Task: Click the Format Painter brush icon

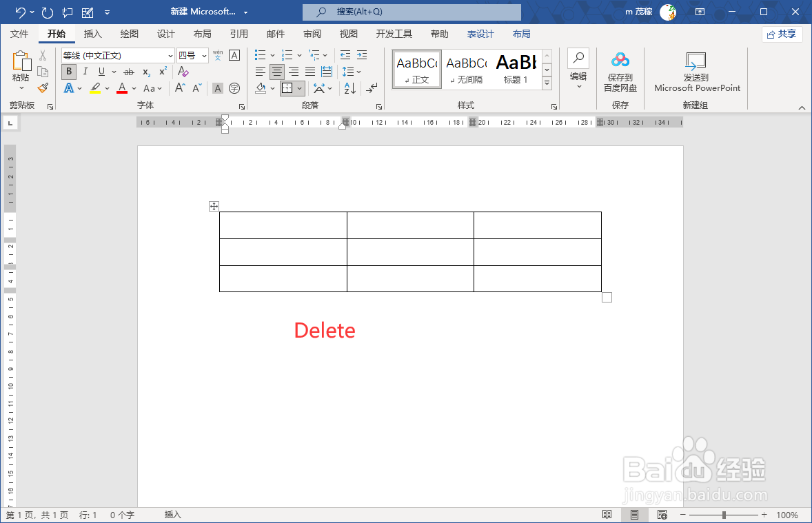Action: (x=43, y=88)
